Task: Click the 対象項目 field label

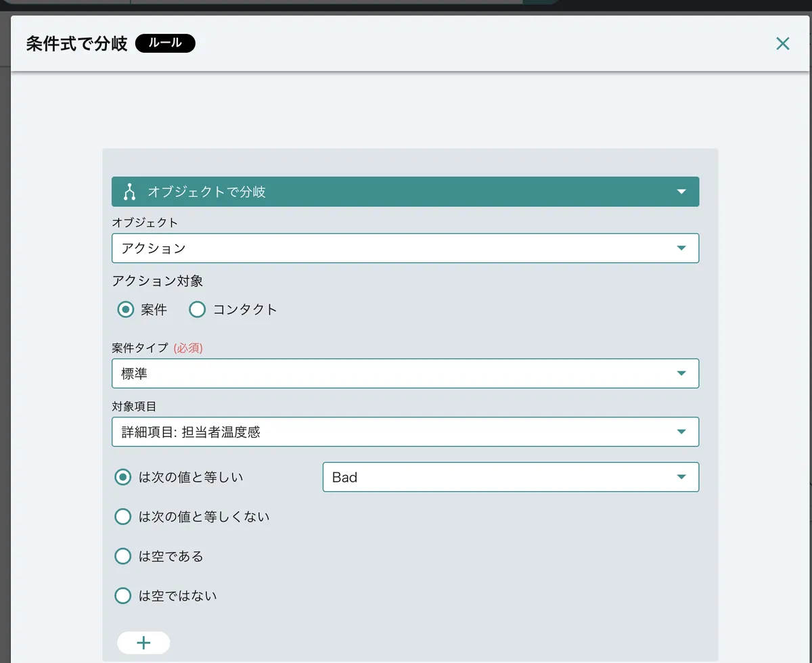Action: coord(134,407)
